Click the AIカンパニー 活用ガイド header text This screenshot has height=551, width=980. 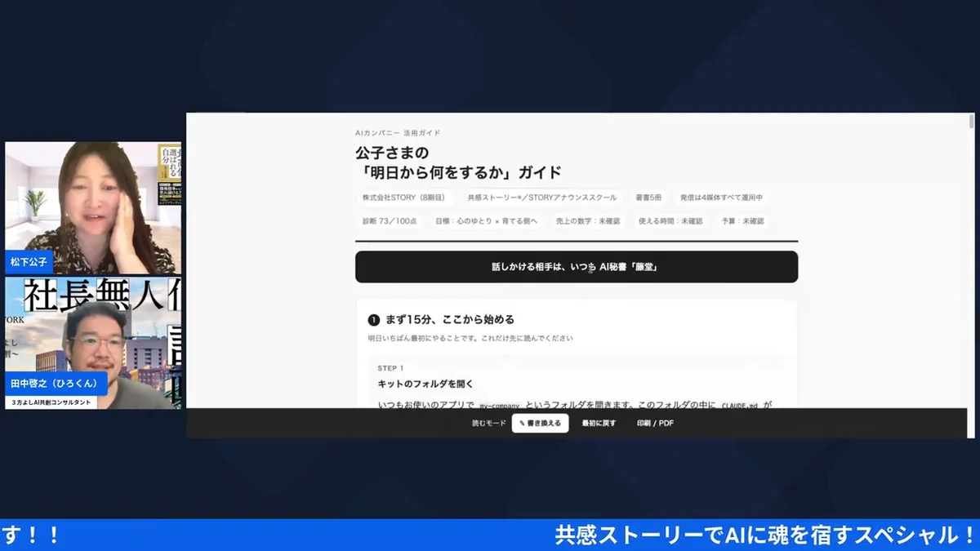point(398,133)
